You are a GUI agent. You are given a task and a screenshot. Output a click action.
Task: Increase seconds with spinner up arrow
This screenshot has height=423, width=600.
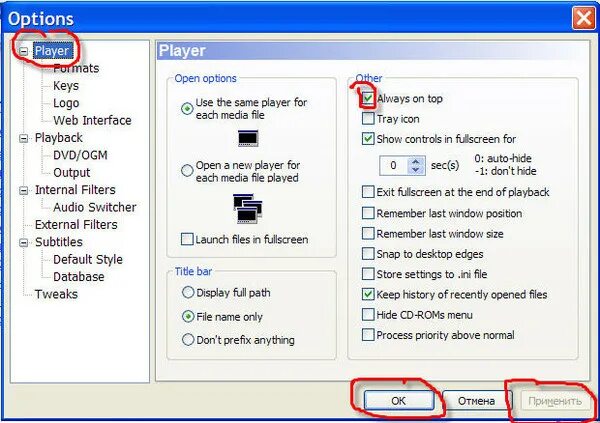(416, 161)
